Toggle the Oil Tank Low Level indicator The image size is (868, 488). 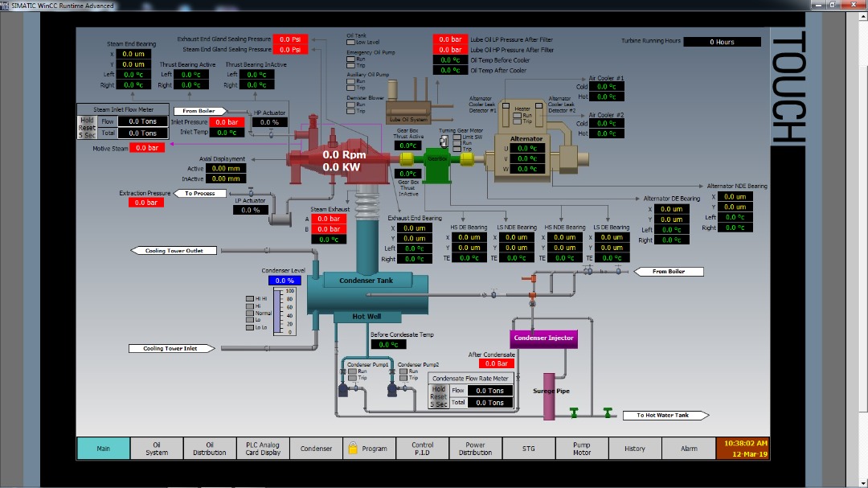tap(351, 42)
